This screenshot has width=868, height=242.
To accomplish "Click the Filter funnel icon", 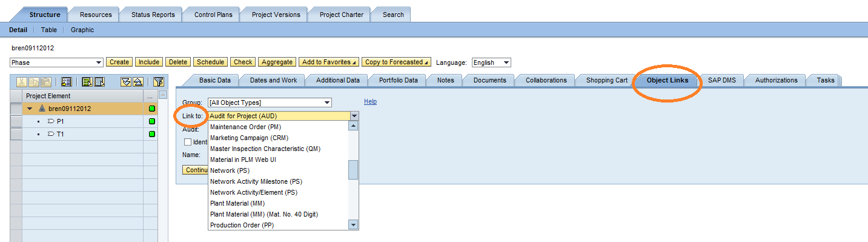I will click(x=158, y=82).
